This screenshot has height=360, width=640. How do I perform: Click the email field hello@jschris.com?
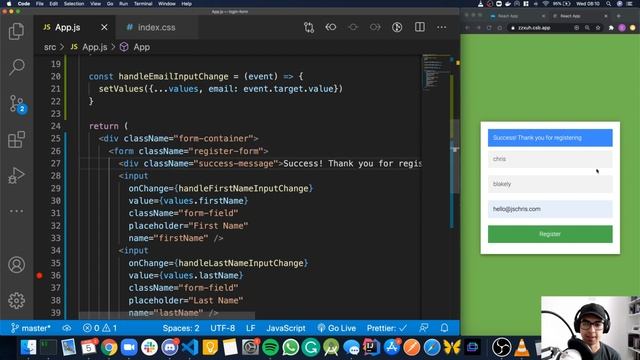click(x=550, y=209)
